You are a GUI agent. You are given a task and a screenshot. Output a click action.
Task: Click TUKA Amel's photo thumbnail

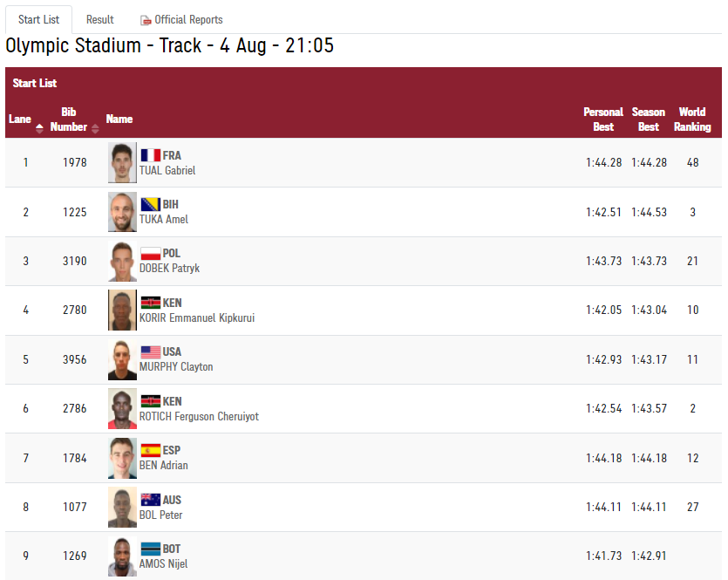pyautogui.click(x=123, y=212)
